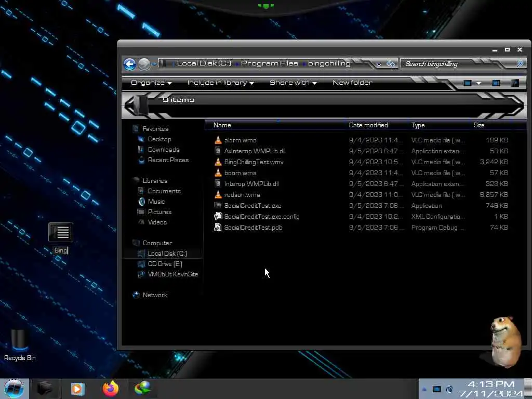Open the Share with menu

(293, 83)
